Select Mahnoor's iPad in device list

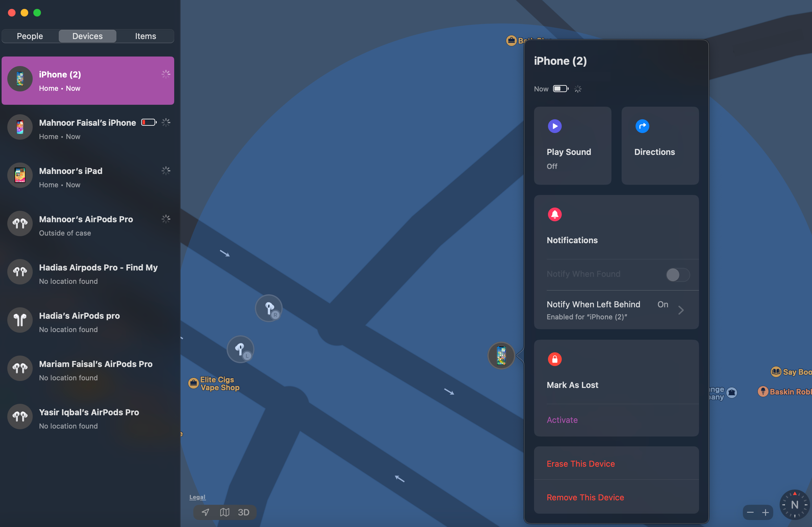pyautogui.click(x=88, y=177)
